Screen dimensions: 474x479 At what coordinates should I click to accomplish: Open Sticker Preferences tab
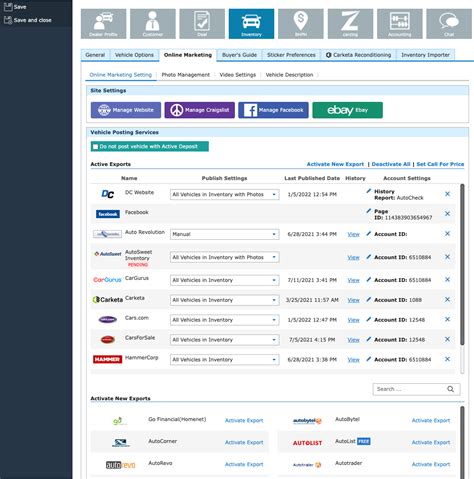tap(291, 55)
